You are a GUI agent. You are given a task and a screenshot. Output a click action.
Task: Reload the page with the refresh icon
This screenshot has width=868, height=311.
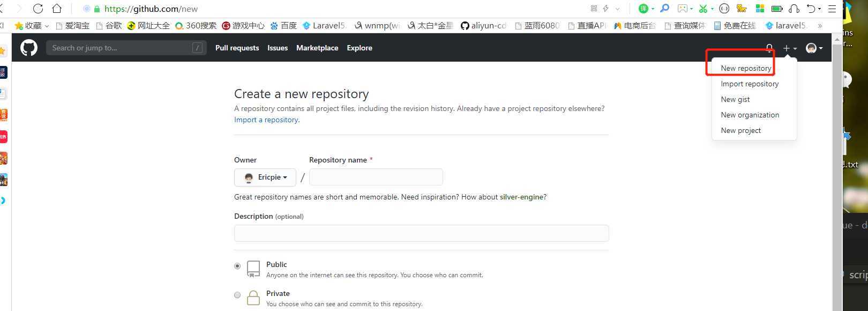tap(38, 9)
